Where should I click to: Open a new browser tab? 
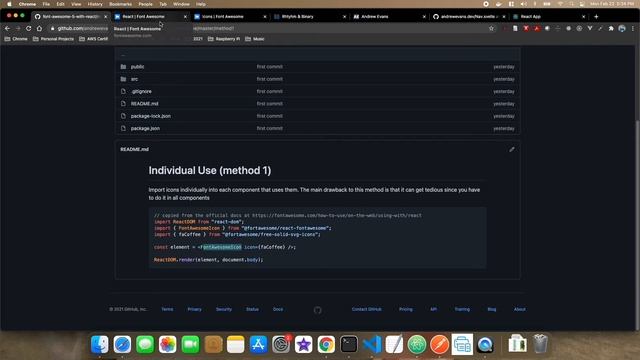click(596, 16)
